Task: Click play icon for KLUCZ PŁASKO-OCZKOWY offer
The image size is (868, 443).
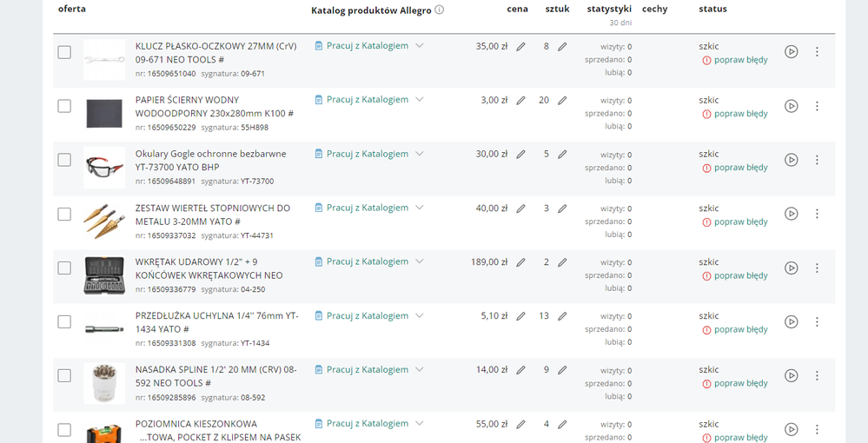Action: tap(791, 52)
